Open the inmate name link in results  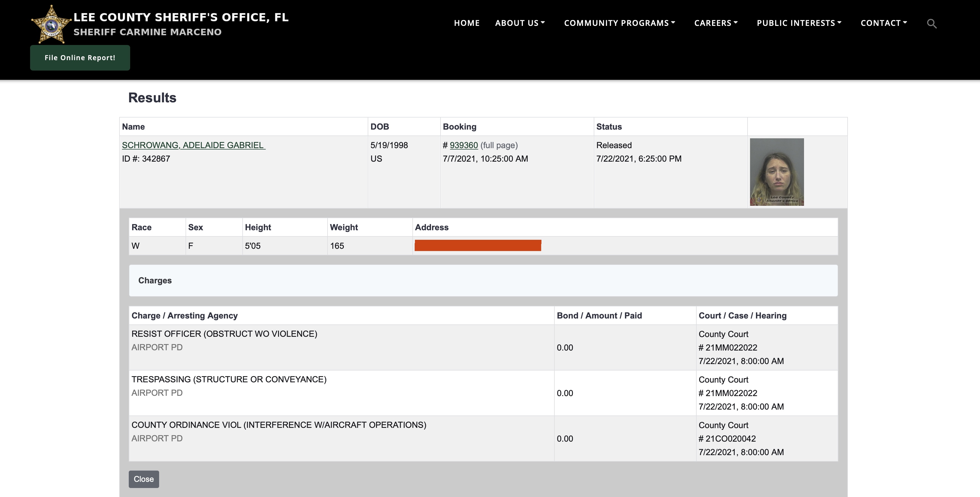click(x=193, y=145)
